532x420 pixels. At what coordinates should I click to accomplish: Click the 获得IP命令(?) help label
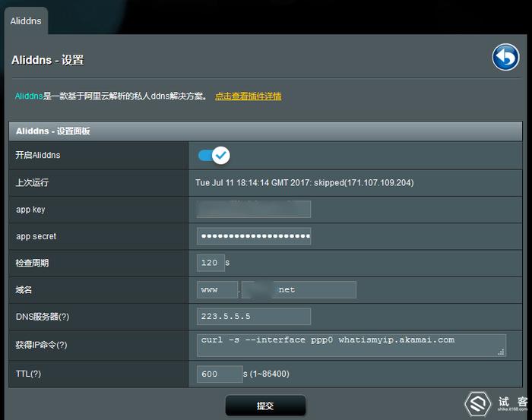click(41, 345)
